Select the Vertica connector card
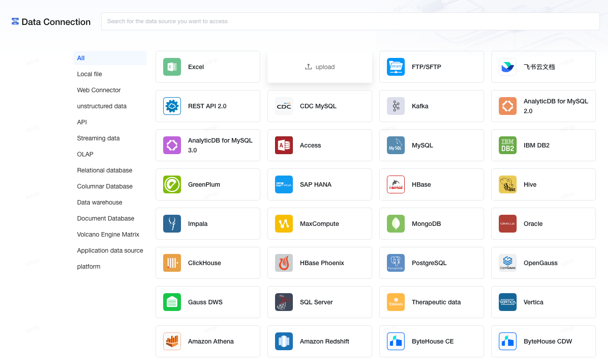 pyautogui.click(x=543, y=302)
